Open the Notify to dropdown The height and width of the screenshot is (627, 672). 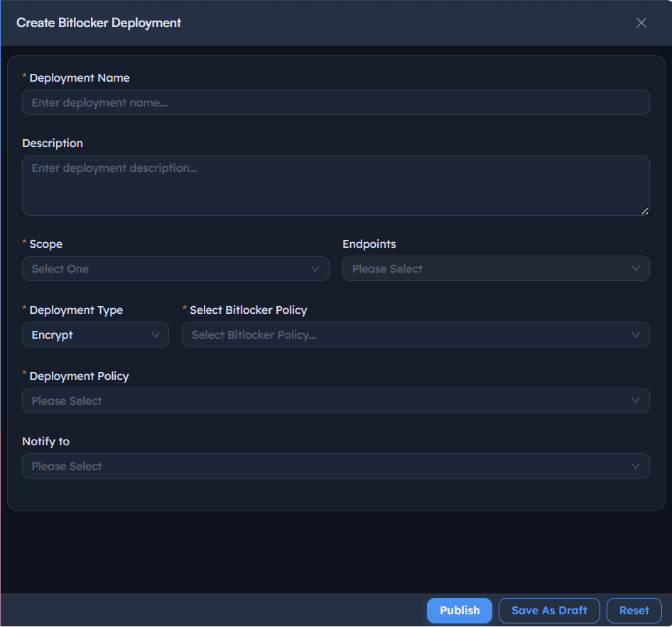coord(335,466)
